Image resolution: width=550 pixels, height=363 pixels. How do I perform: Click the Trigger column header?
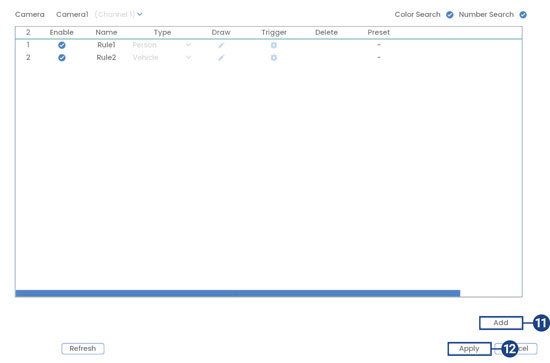pos(274,33)
